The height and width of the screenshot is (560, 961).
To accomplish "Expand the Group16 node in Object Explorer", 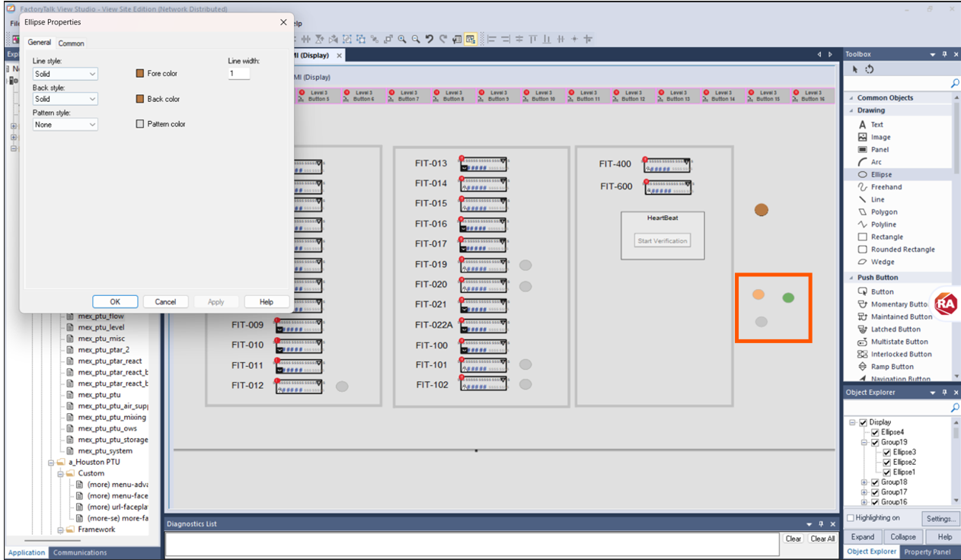I will 864,502.
